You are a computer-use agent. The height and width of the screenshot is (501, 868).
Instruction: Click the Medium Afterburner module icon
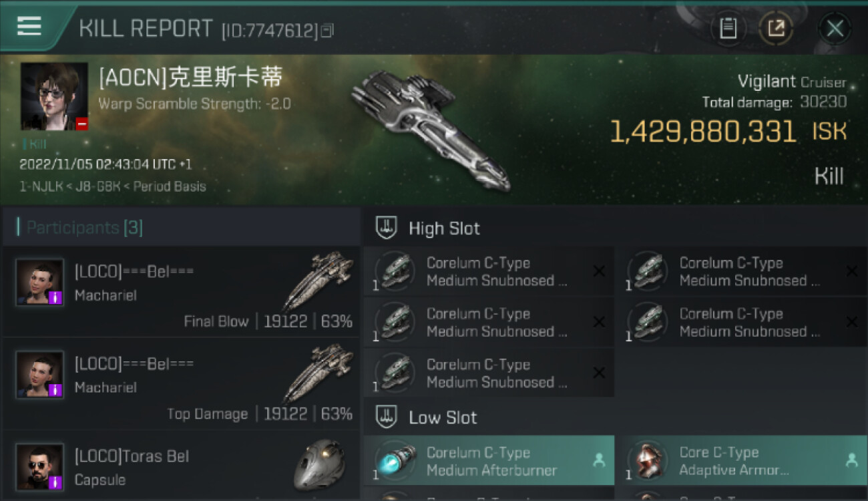(395, 461)
